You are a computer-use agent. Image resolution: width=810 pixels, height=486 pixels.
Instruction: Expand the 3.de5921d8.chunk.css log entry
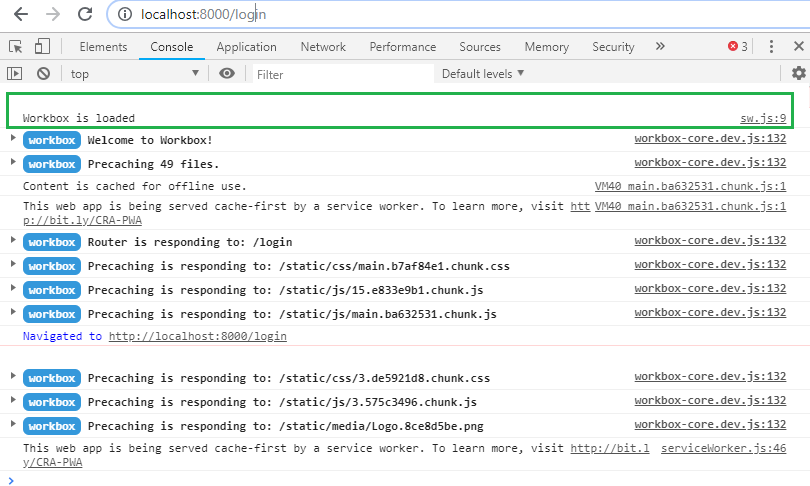pos(13,376)
